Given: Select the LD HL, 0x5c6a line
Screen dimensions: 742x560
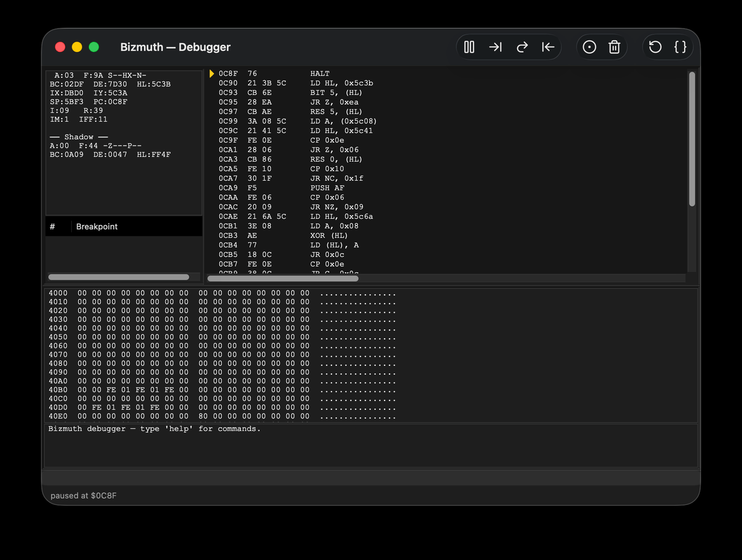Looking at the screenshot, I should tap(296, 216).
